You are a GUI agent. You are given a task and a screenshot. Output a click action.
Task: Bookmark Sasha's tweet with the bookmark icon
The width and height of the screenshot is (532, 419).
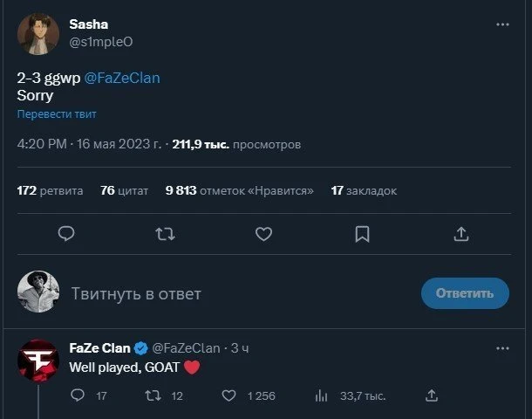click(362, 234)
